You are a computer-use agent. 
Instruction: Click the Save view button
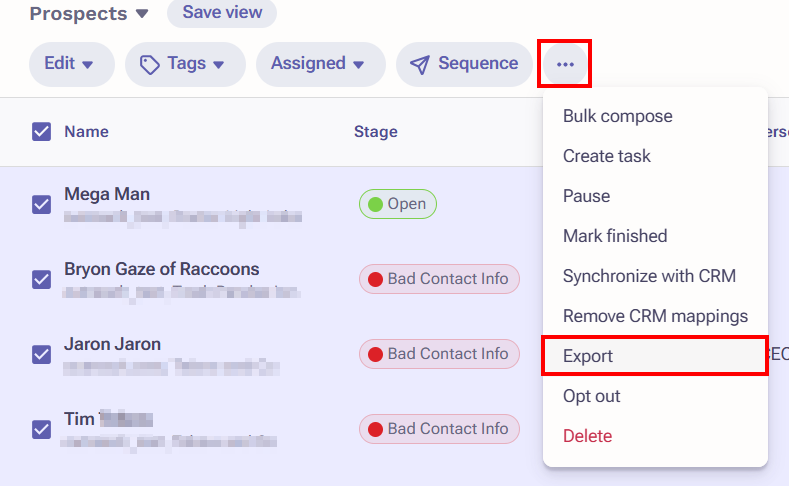pos(222,12)
